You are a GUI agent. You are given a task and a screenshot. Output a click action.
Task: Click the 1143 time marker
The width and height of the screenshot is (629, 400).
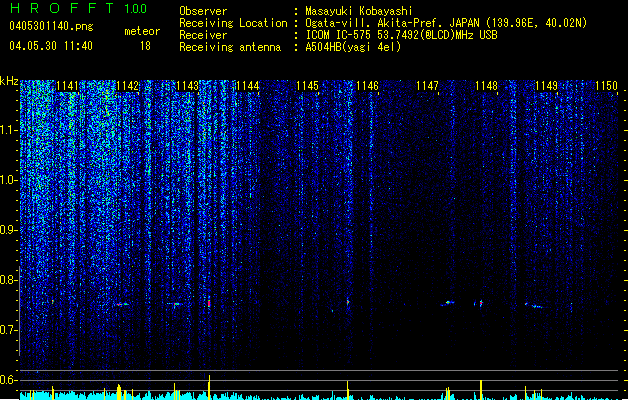coord(187,86)
